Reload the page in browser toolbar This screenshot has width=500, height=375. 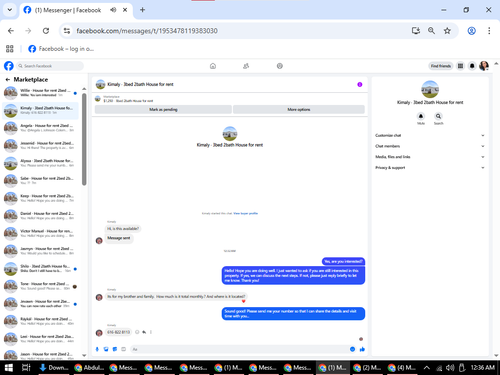[46, 31]
